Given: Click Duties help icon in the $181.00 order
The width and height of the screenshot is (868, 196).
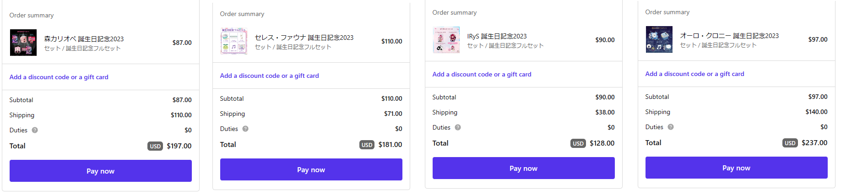Looking at the screenshot, I should [245, 129].
